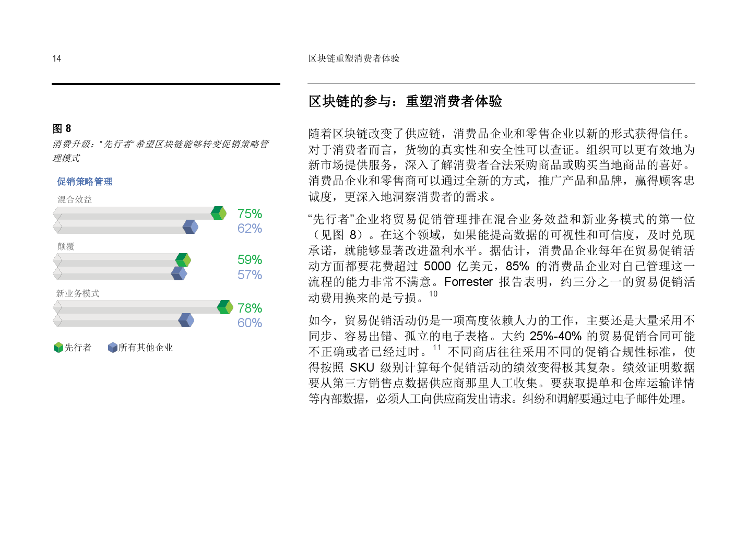Click the green 先行者 legend icon
The width and height of the screenshot is (747, 560).
point(58,348)
